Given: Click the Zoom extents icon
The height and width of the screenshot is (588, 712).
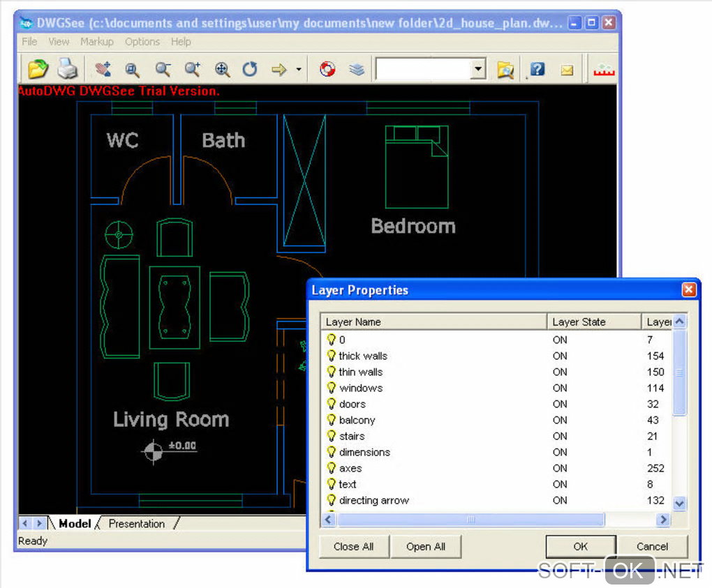Looking at the screenshot, I should (222, 70).
